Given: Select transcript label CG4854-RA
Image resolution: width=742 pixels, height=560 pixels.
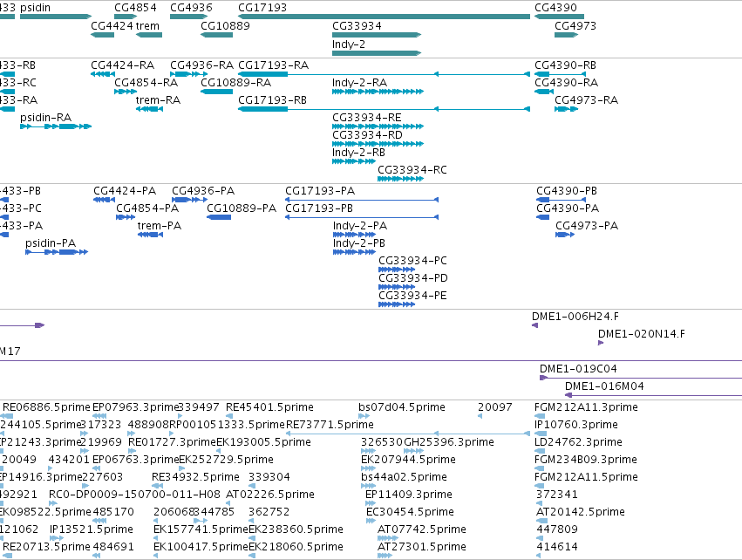Looking at the screenshot, I should [146, 83].
